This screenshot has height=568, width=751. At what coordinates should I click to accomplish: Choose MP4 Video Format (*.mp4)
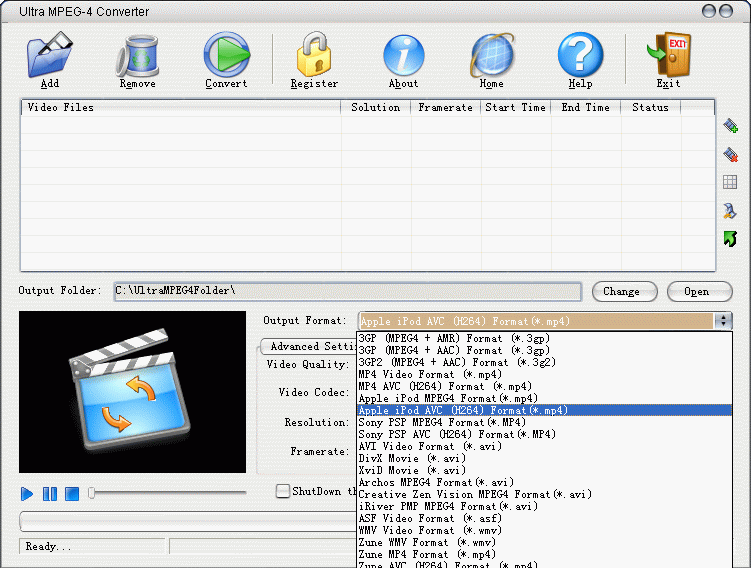(545, 374)
